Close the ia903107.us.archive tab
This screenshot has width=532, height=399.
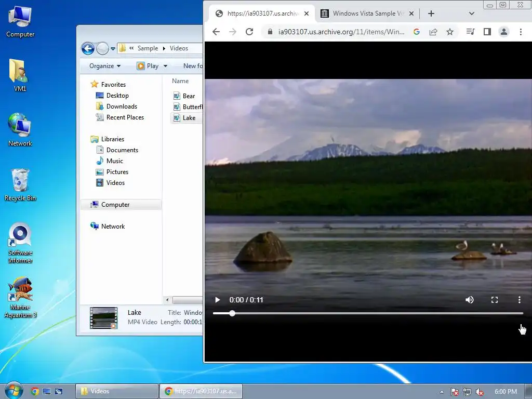pos(307,14)
